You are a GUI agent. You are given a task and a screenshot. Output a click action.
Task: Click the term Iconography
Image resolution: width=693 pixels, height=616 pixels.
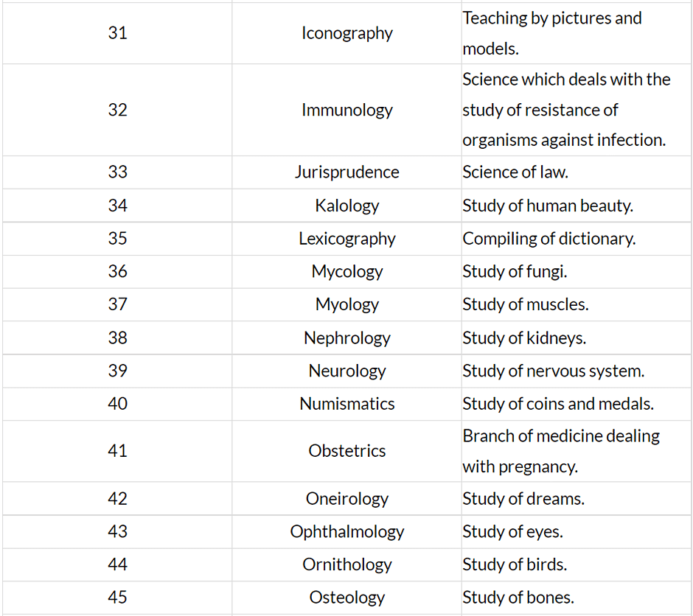(346, 33)
